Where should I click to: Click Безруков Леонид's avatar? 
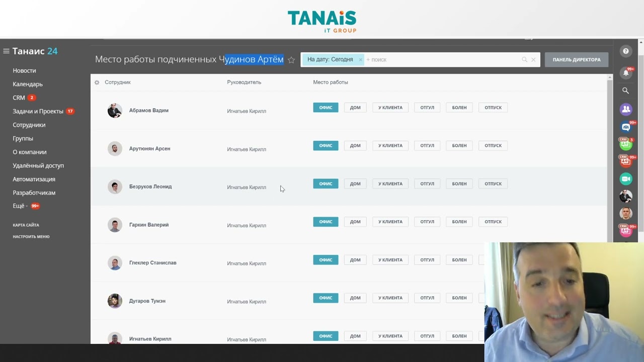[115, 187]
